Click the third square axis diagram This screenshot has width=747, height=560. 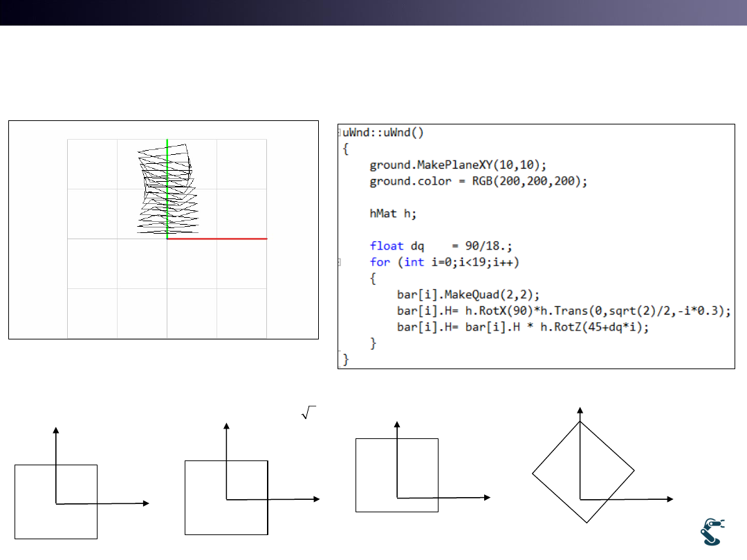pyautogui.click(x=396, y=475)
